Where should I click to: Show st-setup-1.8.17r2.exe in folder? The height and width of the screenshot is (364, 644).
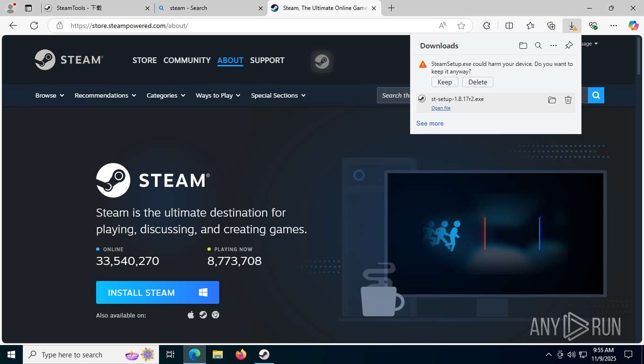(552, 100)
